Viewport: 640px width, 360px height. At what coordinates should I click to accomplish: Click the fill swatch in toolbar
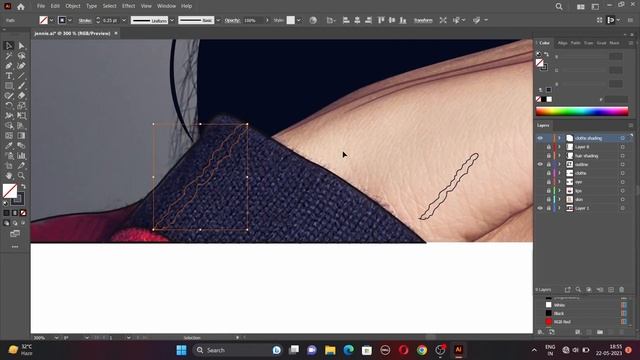(x=10, y=191)
